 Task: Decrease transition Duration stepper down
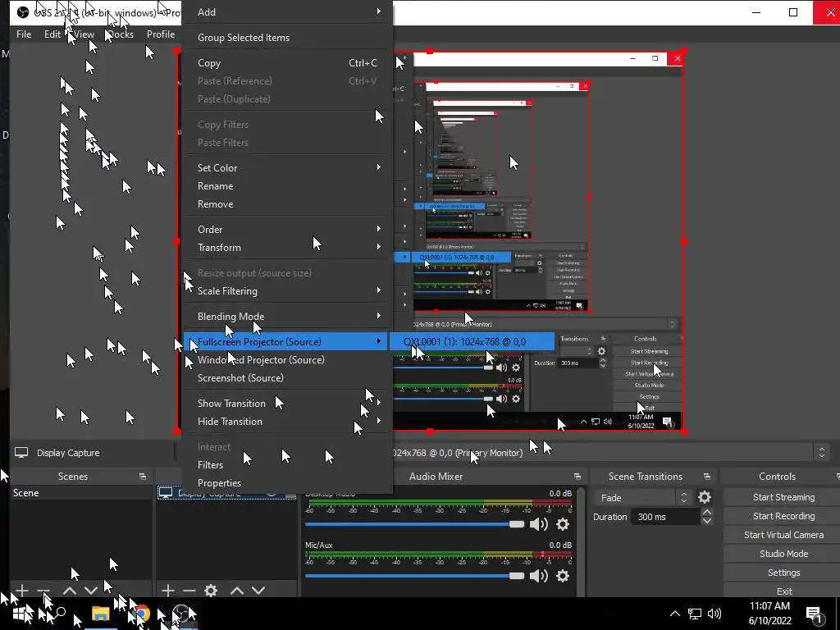tap(706, 521)
